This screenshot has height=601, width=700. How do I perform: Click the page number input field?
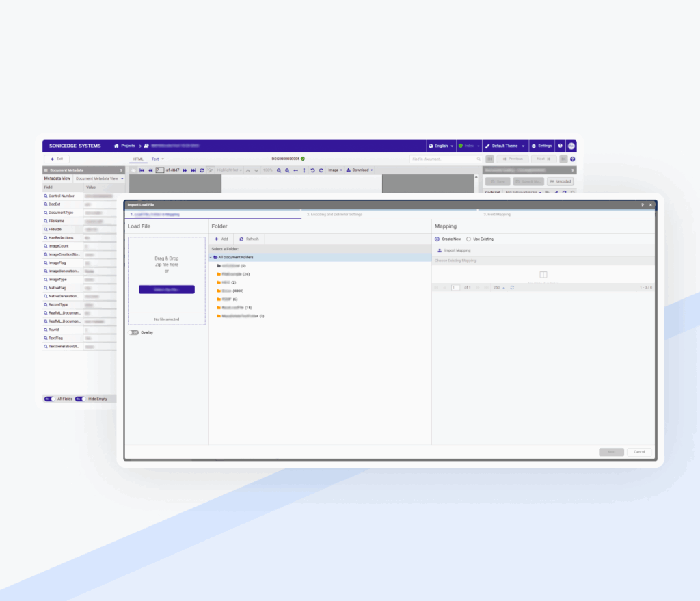click(x=158, y=170)
